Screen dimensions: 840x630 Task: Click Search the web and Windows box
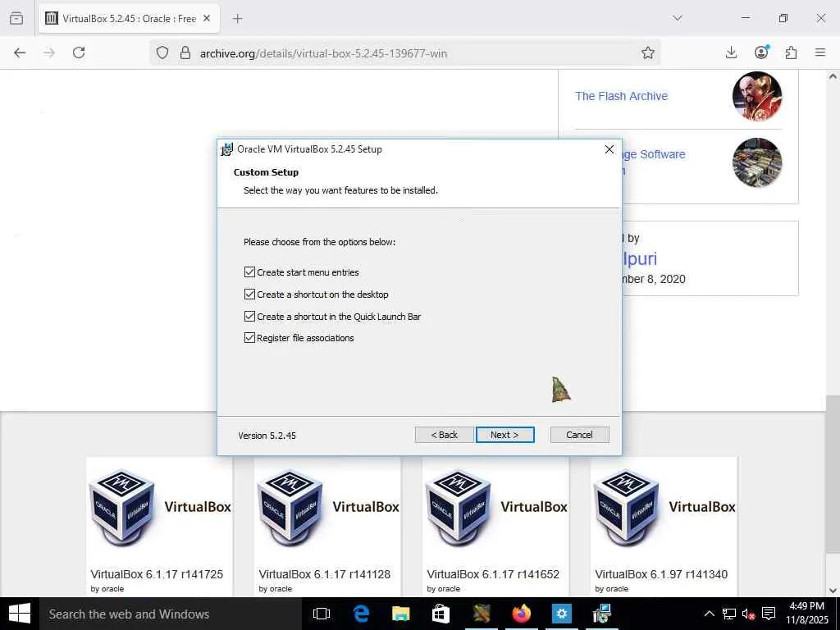[171, 614]
